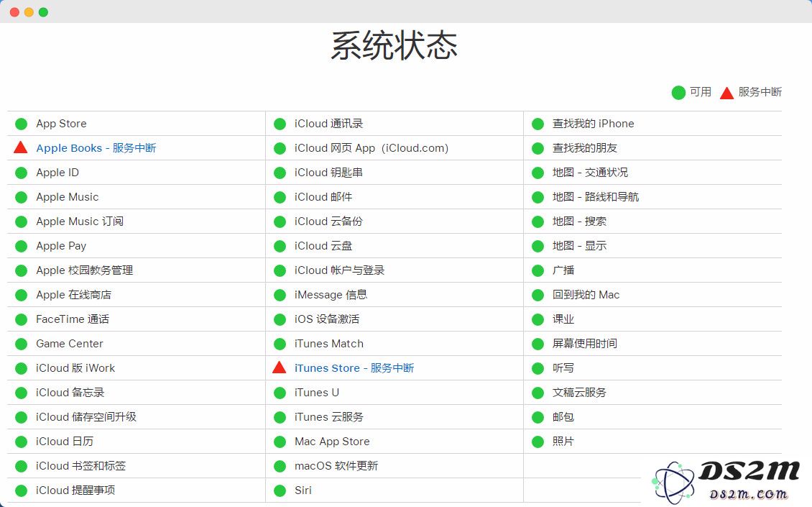812x507 pixels.
Task: Select the 地图 - 搜索 text
Action: tap(579, 221)
